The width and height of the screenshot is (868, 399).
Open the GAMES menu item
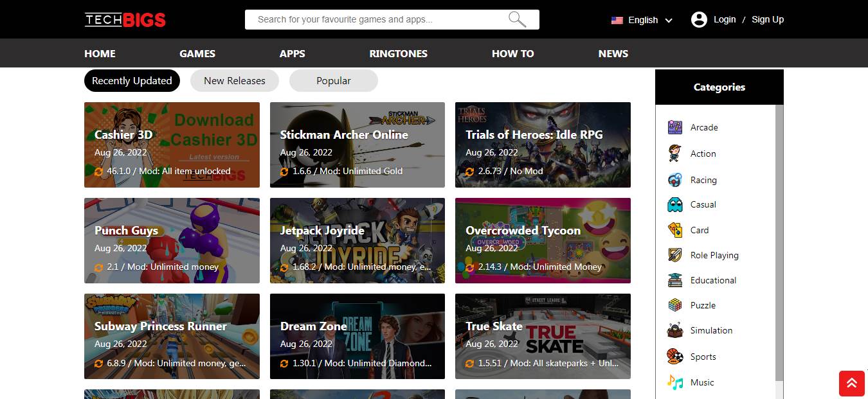pos(197,53)
